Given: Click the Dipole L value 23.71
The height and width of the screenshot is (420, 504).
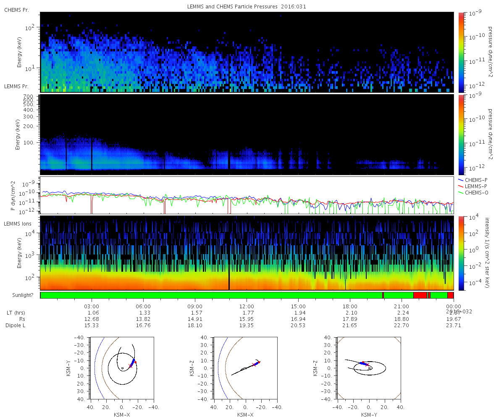Looking at the screenshot, I should 453,325.
